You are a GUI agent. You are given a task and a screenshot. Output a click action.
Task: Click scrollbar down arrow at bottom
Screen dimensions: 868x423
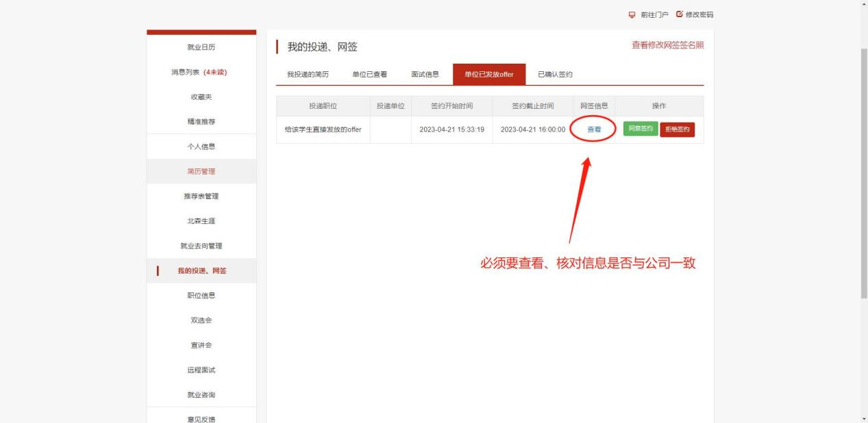864,418
